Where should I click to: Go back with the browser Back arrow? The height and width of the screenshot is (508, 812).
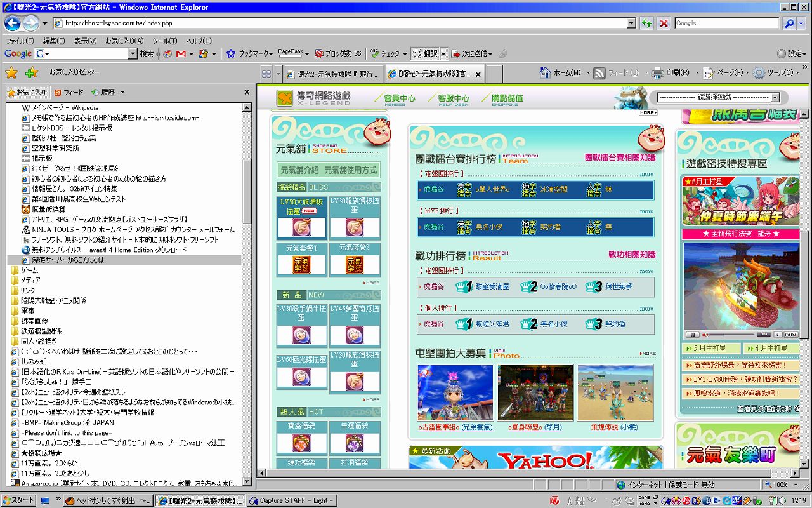coord(12,23)
